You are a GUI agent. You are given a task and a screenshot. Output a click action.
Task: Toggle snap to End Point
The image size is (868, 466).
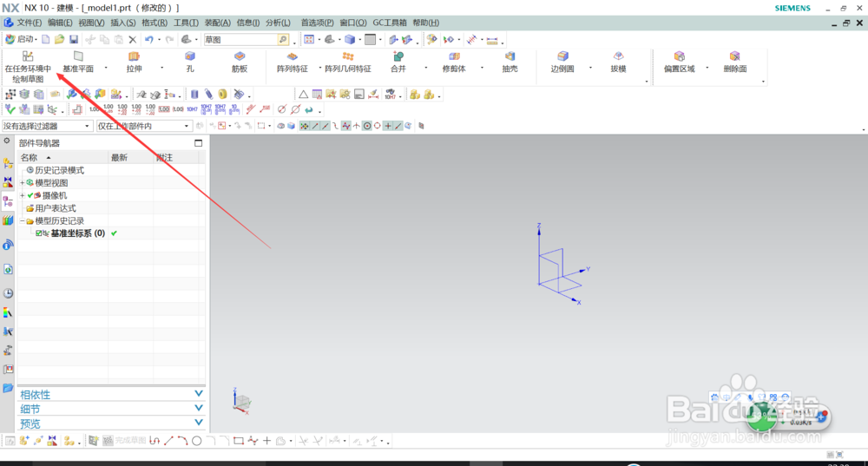pos(315,126)
